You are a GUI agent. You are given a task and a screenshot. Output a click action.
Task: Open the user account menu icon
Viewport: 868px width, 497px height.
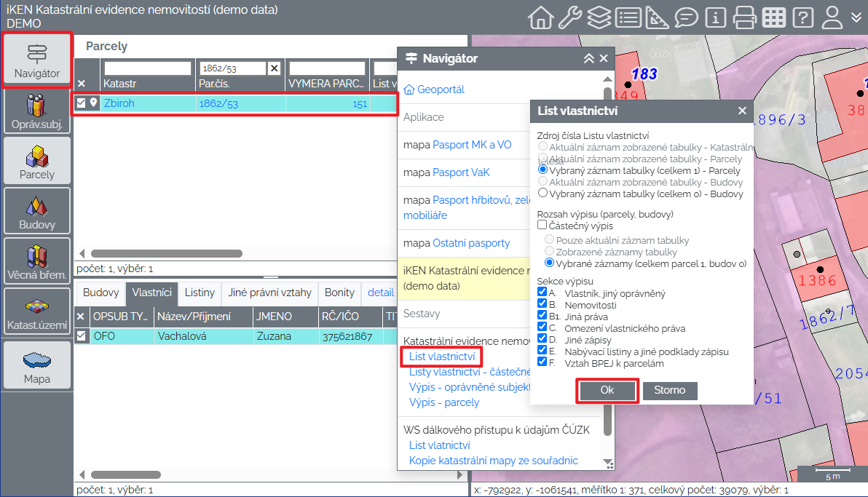pos(832,17)
